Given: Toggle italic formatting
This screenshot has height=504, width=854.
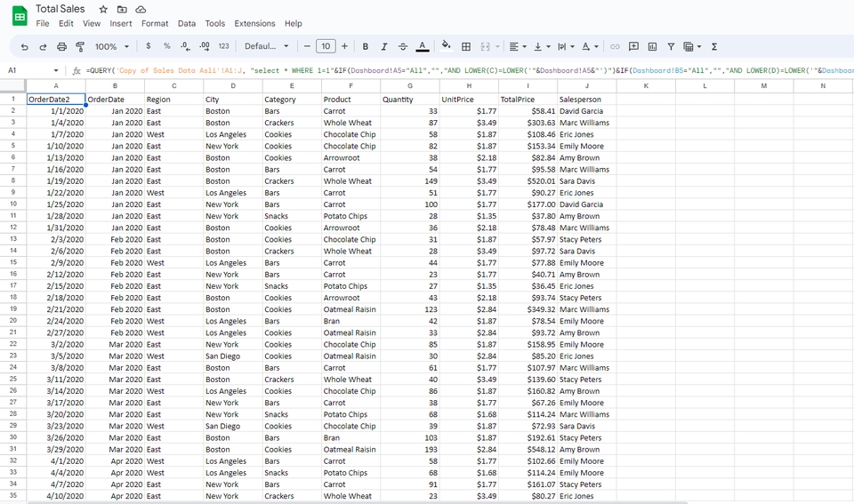Looking at the screenshot, I should coord(384,47).
